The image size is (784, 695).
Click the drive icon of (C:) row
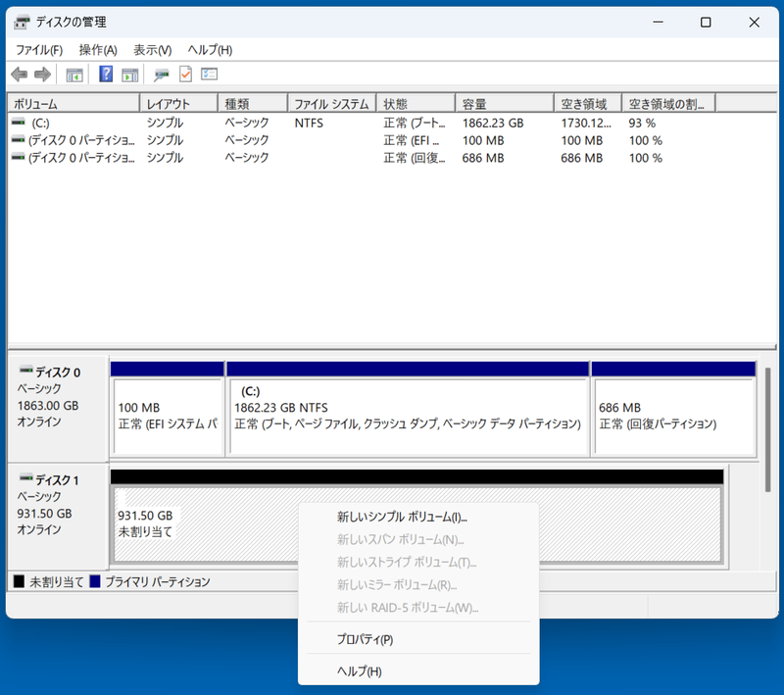point(19,122)
